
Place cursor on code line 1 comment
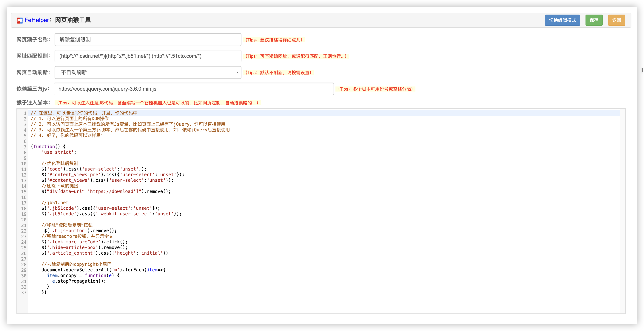tap(84, 113)
